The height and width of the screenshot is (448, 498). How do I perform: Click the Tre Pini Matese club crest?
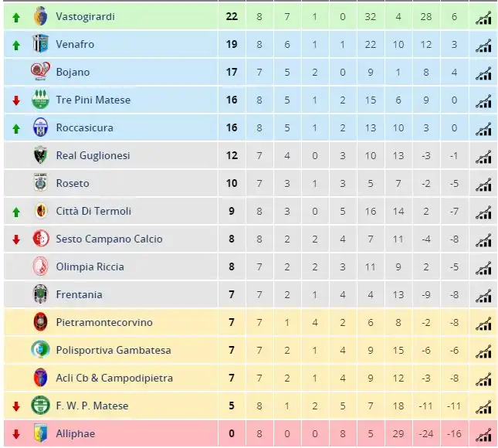pyautogui.click(x=41, y=100)
